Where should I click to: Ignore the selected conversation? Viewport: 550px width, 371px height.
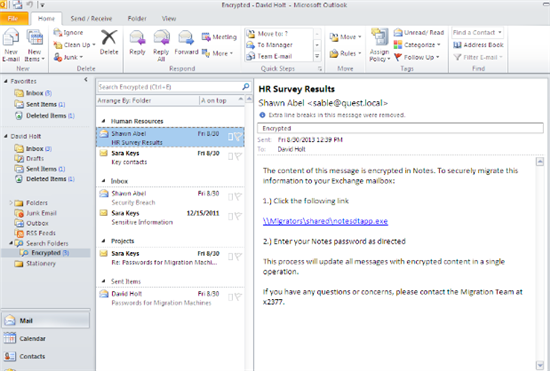(68, 33)
